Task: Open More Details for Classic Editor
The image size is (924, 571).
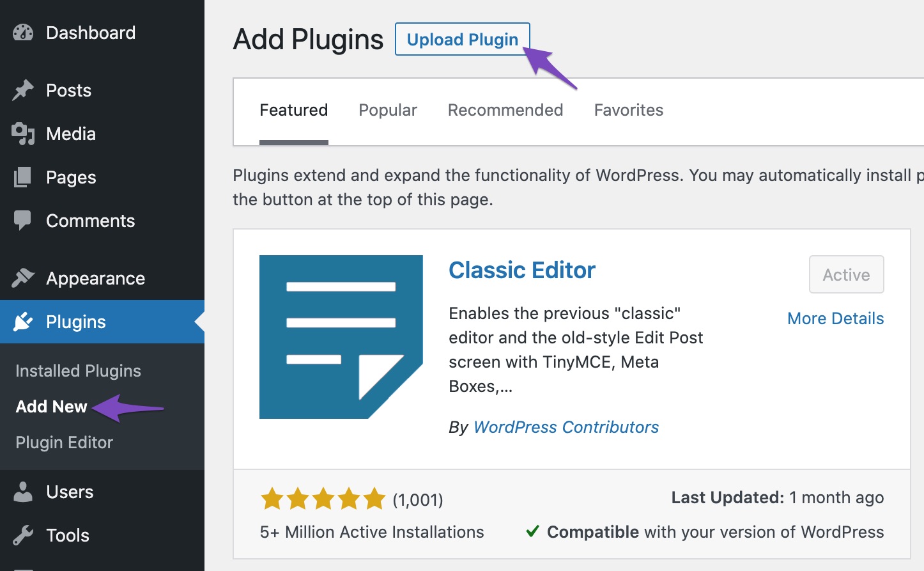Action: point(835,318)
